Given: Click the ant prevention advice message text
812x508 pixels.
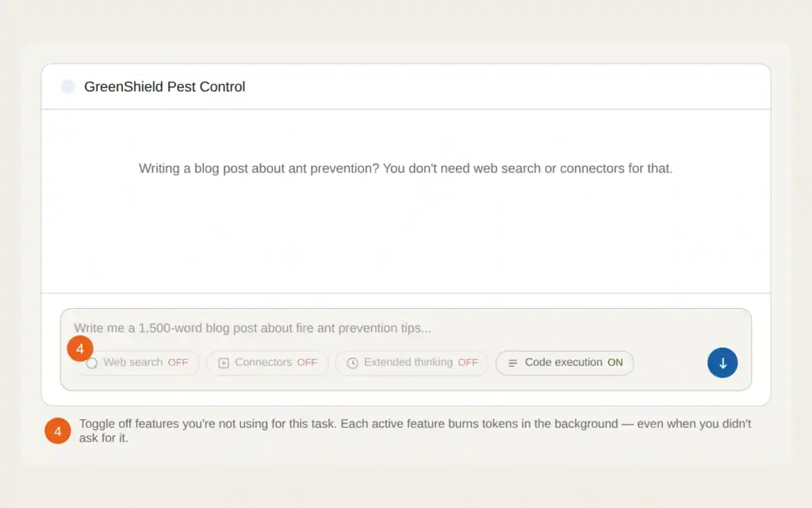Looking at the screenshot, I should (x=406, y=168).
